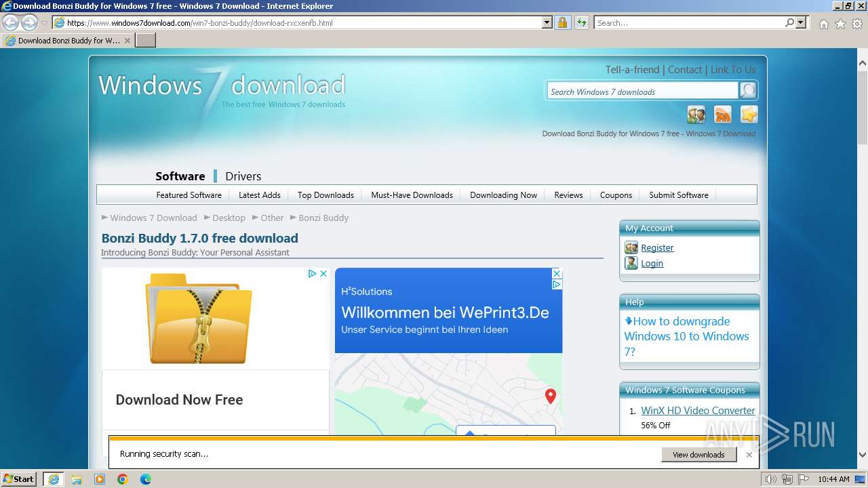This screenshot has height=488, width=868.
Task: Follow the Bonzi Buddy breadcrumb link
Action: click(x=323, y=218)
